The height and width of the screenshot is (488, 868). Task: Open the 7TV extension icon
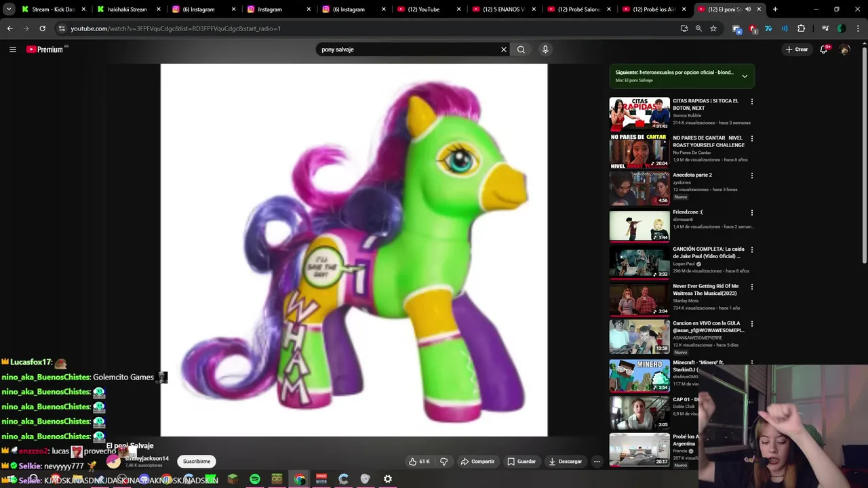point(768,28)
